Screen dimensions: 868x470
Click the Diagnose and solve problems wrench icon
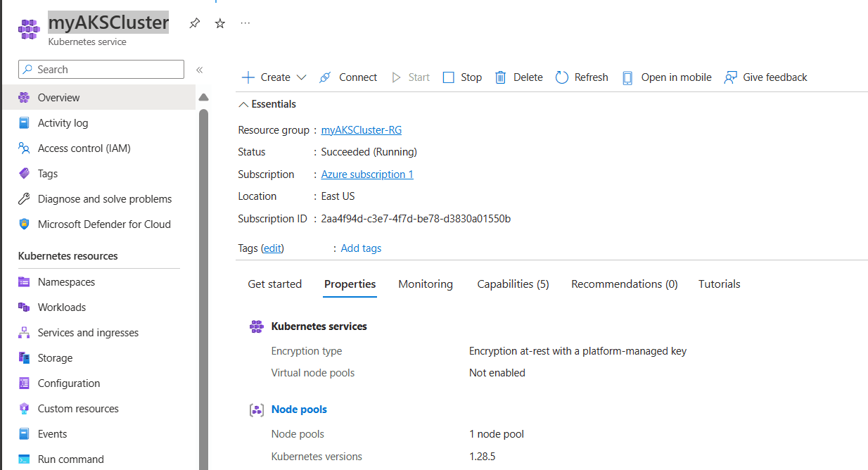[25, 199]
